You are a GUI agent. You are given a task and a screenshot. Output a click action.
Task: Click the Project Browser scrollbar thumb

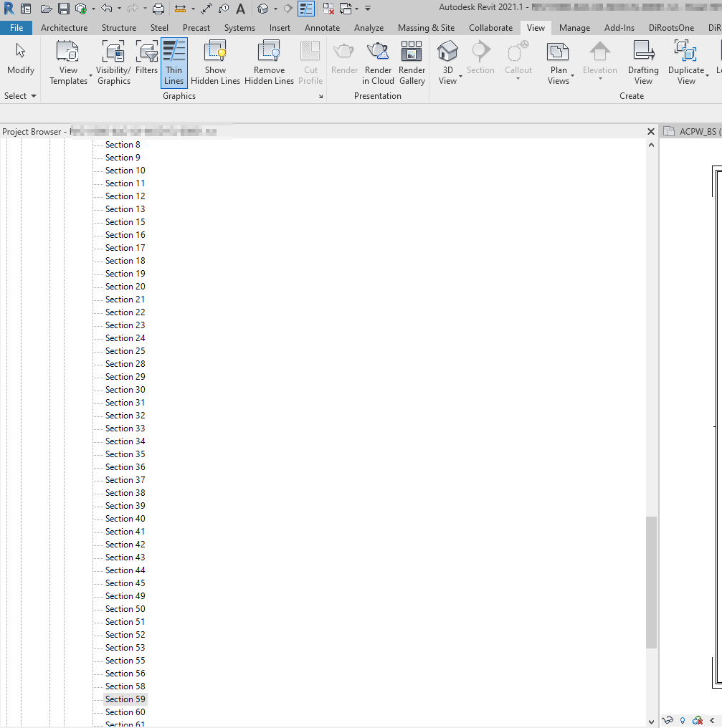[x=651, y=583]
